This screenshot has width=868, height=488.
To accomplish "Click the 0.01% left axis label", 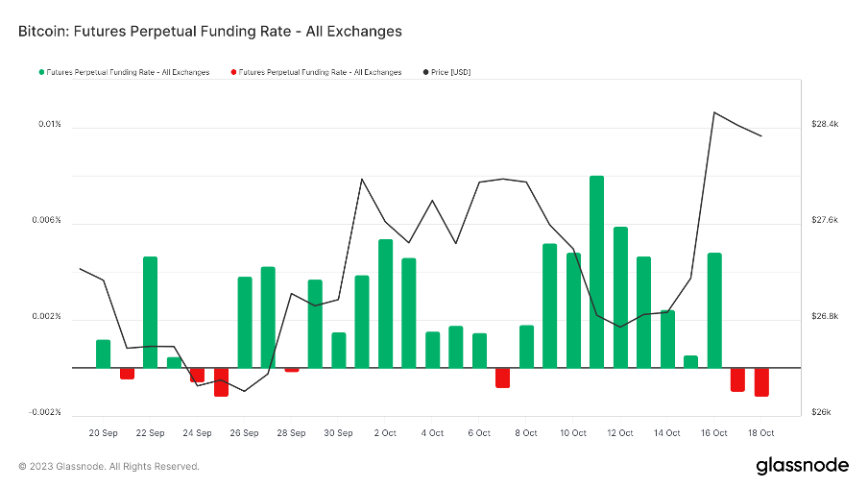I will [50, 125].
